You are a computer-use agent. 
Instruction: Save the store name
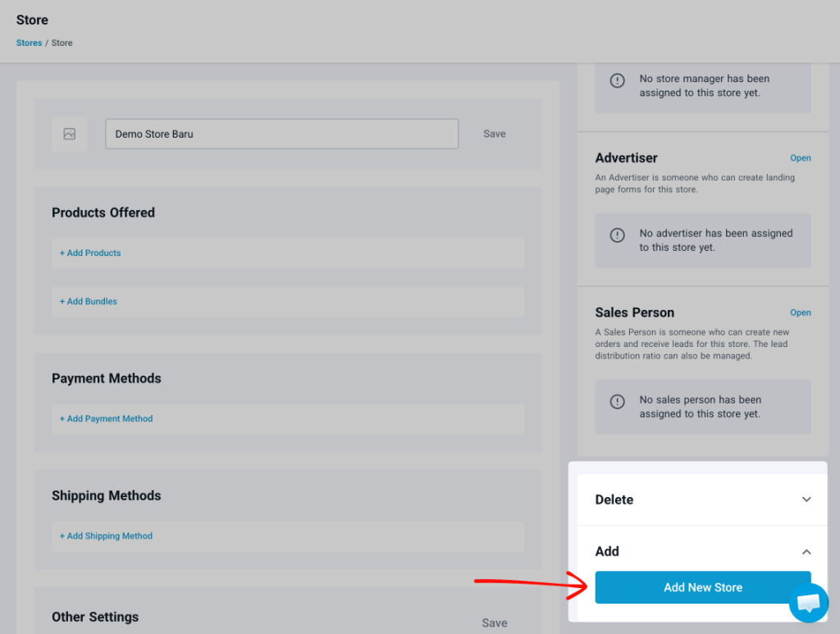495,134
